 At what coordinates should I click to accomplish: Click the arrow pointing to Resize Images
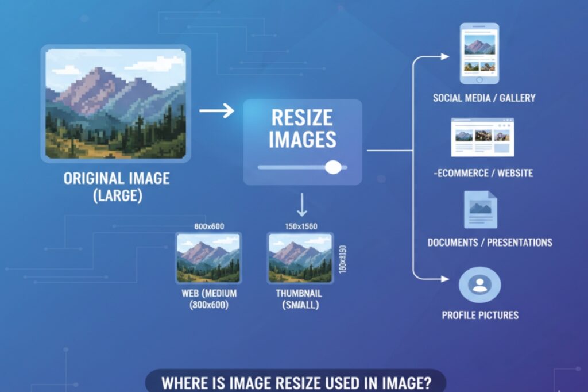(216, 110)
